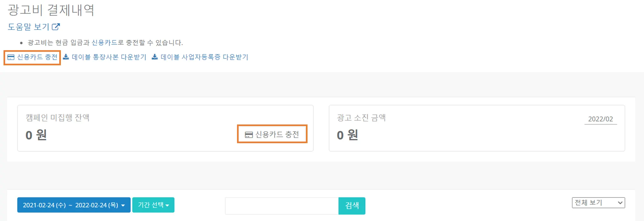Expand the 기간 선택 dropdown
The height and width of the screenshot is (221, 644).
point(153,205)
